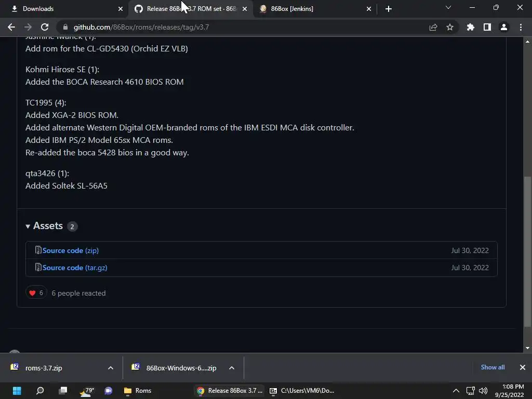532x399 pixels.
Task: Click the address bar URL
Action: tap(141, 27)
